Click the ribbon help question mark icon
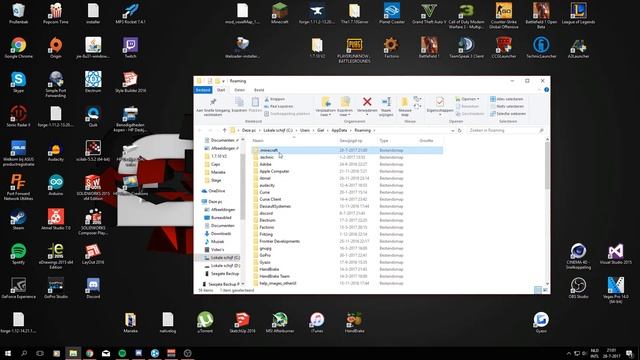Viewport: 640px width, 360px height. point(546,90)
